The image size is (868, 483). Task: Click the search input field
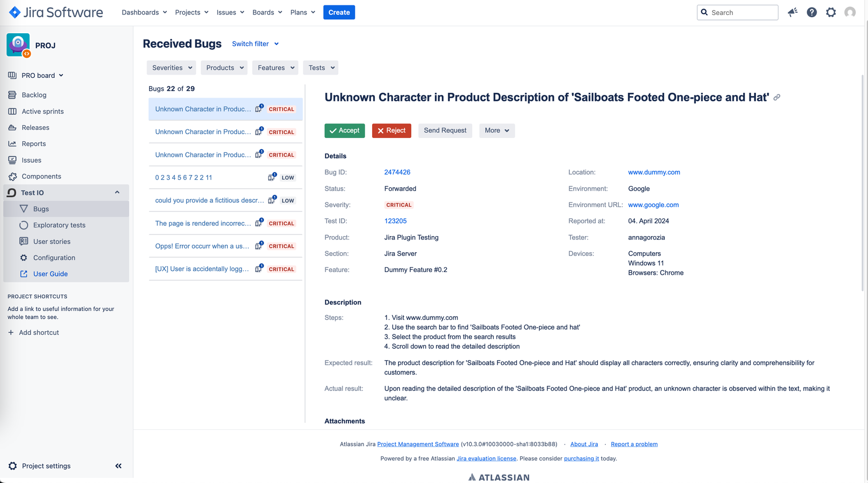point(738,12)
